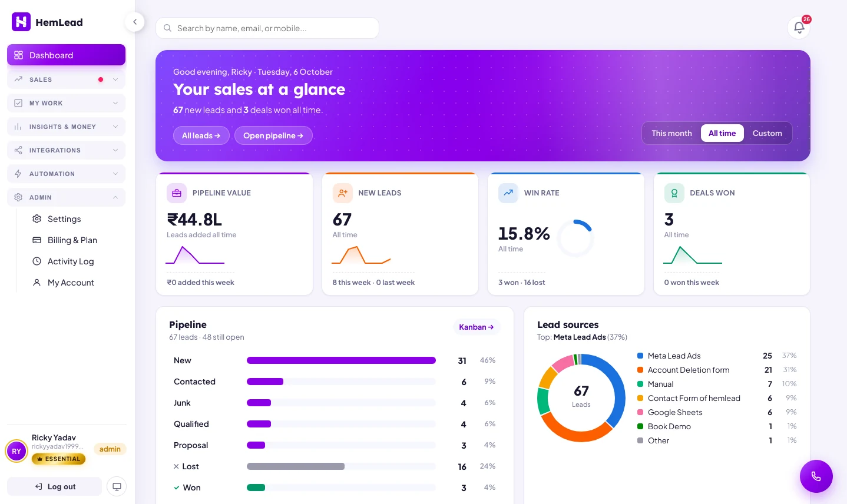This screenshot has width=847, height=504.
Task: Open the Activity Log page
Action: pos(75,261)
